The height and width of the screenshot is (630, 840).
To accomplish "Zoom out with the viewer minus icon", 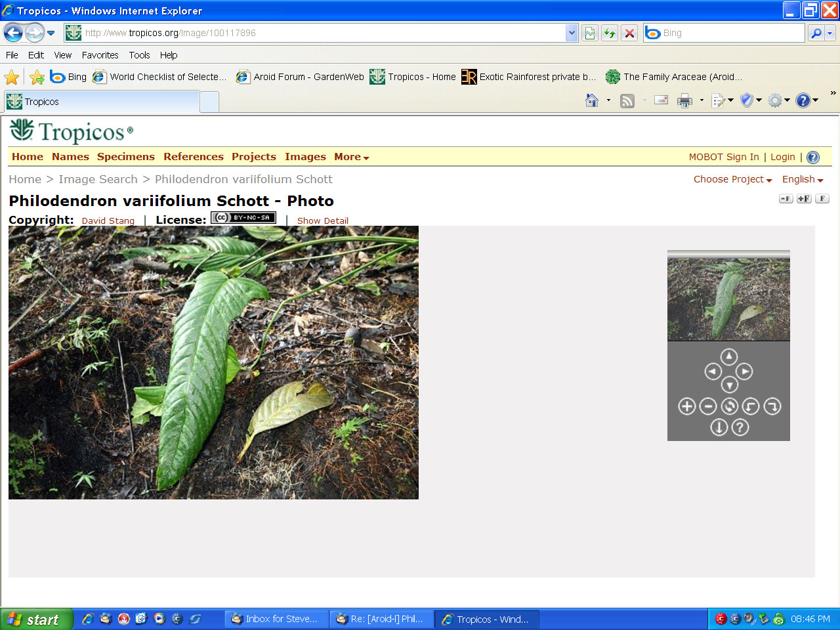I will point(708,407).
